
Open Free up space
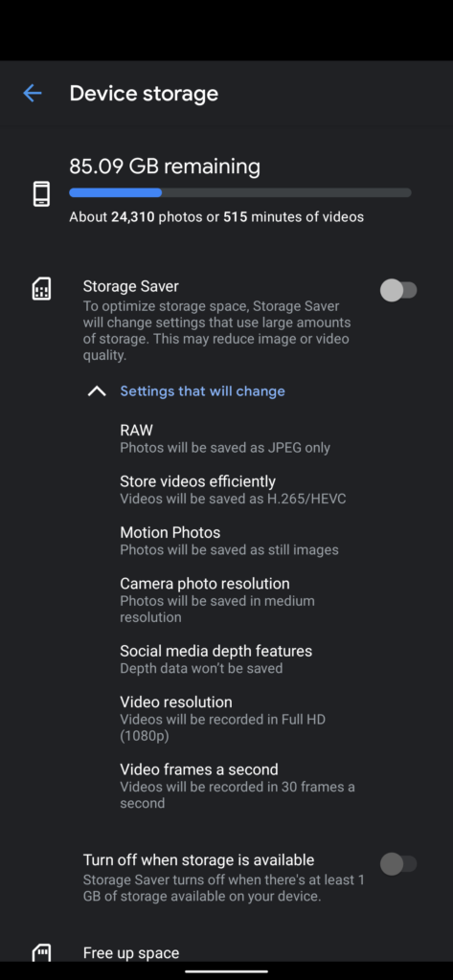pos(131,952)
